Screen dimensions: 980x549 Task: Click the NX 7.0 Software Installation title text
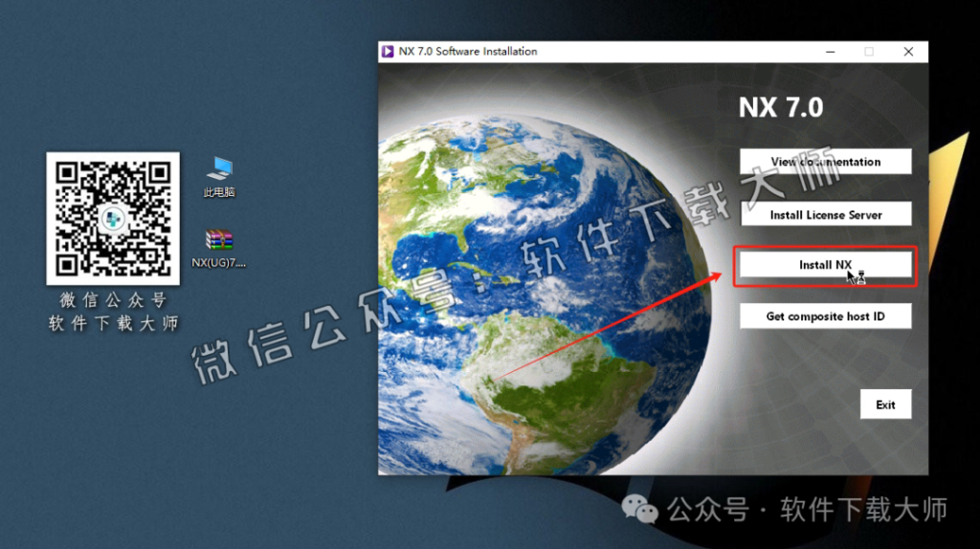(467, 52)
